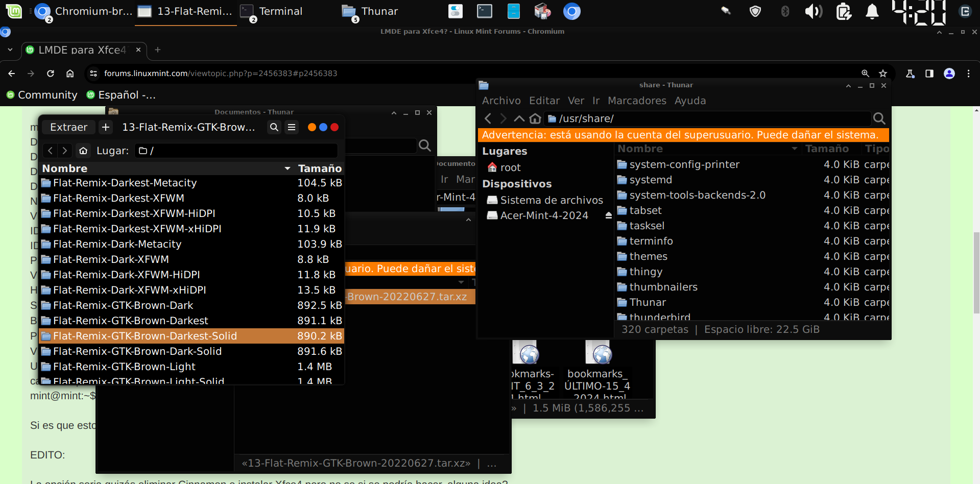Click search icon in Documentos Thunar window

pos(424,146)
